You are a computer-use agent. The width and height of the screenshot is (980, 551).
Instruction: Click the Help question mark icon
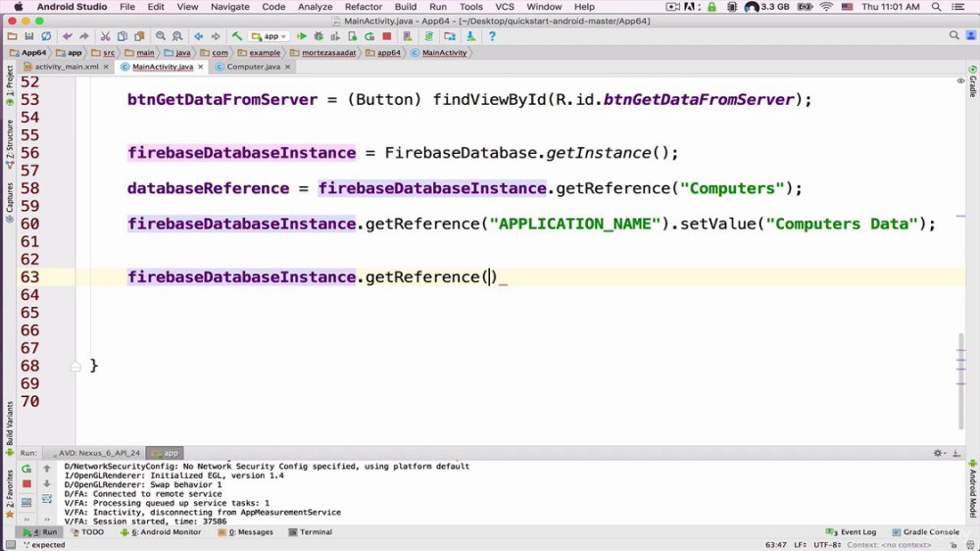[x=492, y=36]
